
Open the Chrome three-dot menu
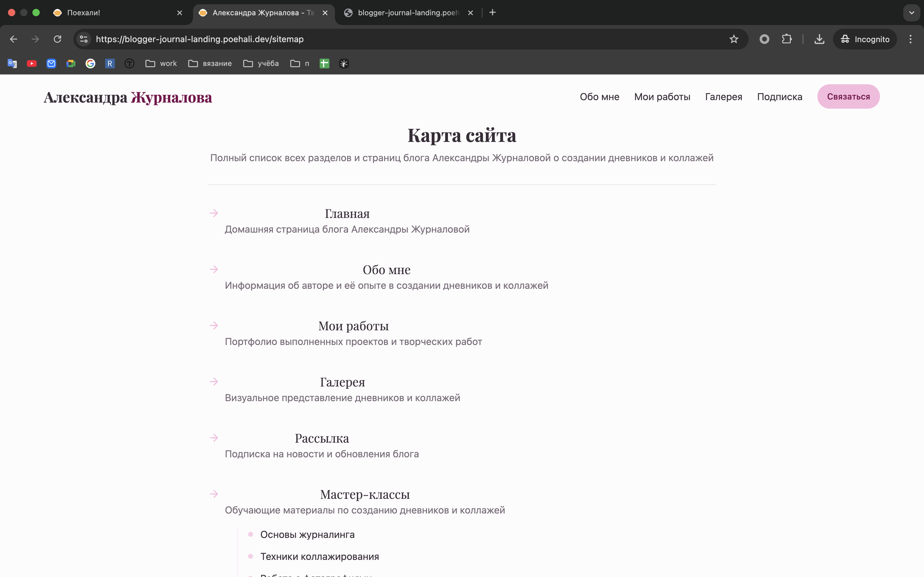point(911,39)
